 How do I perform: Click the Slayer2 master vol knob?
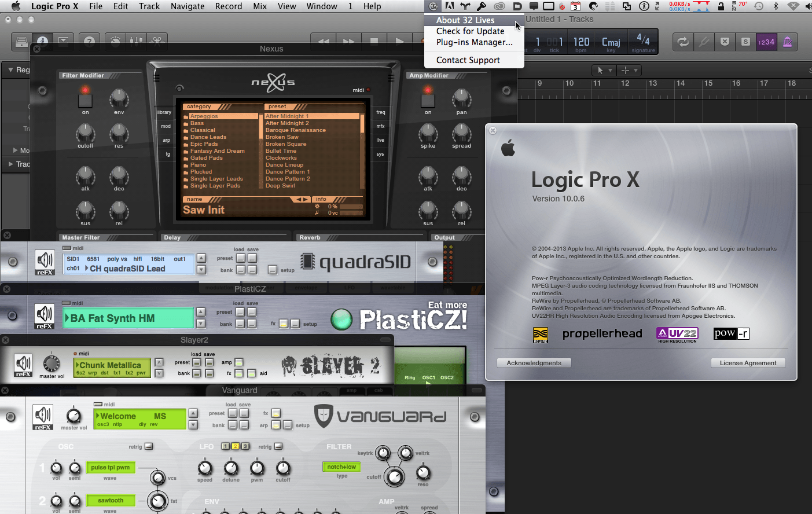click(x=52, y=363)
